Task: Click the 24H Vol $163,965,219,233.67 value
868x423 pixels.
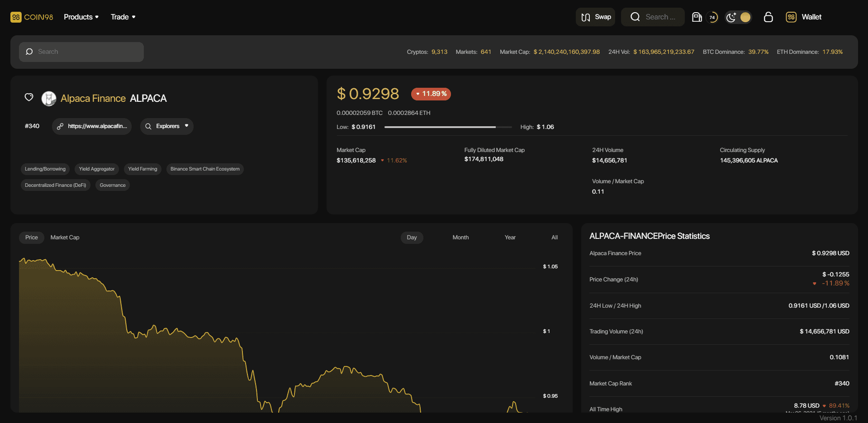Action: coord(664,52)
